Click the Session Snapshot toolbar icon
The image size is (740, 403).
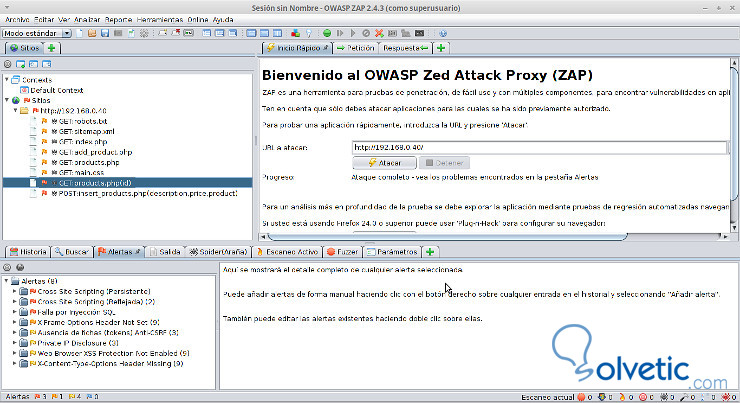(118, 33)
